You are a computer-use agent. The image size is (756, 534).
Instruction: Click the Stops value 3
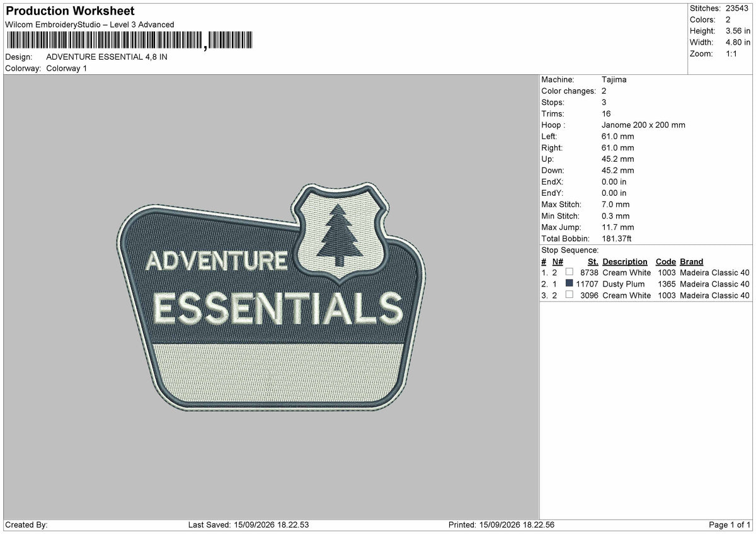tap(604, 102)
